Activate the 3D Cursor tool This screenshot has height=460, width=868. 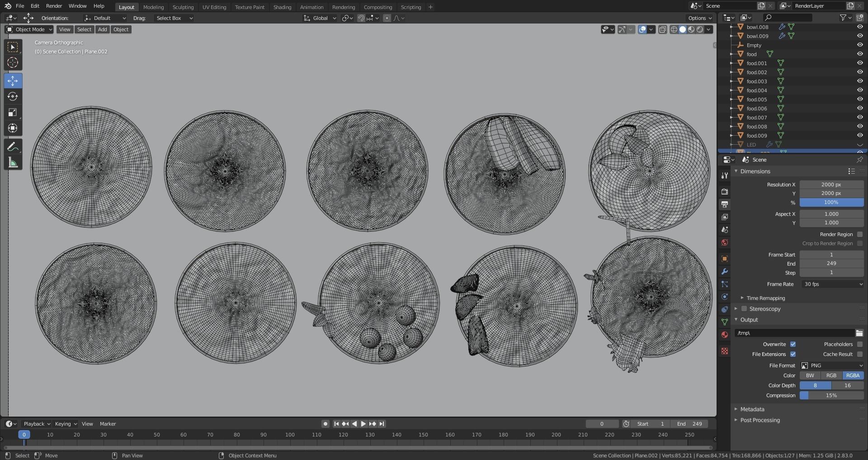[13, 62]
